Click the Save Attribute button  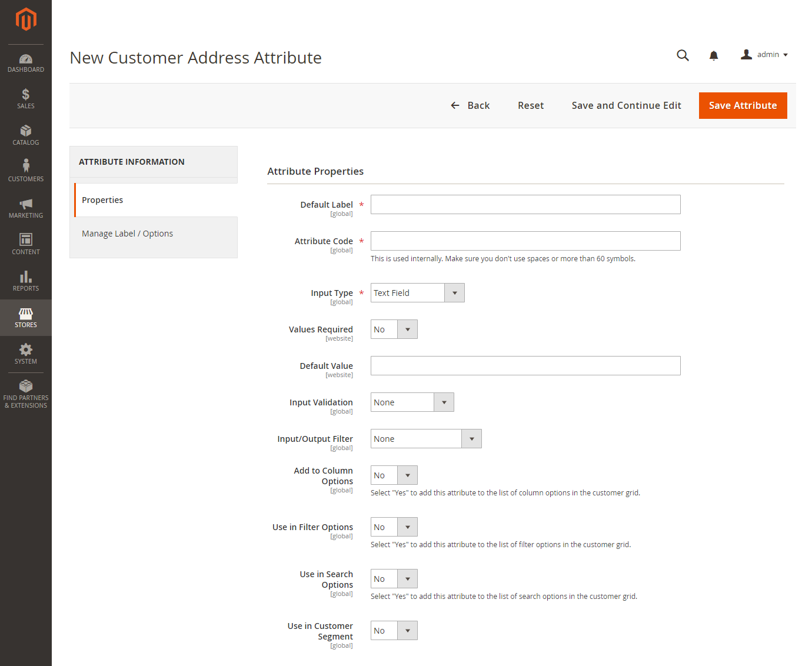coord(743,105)
